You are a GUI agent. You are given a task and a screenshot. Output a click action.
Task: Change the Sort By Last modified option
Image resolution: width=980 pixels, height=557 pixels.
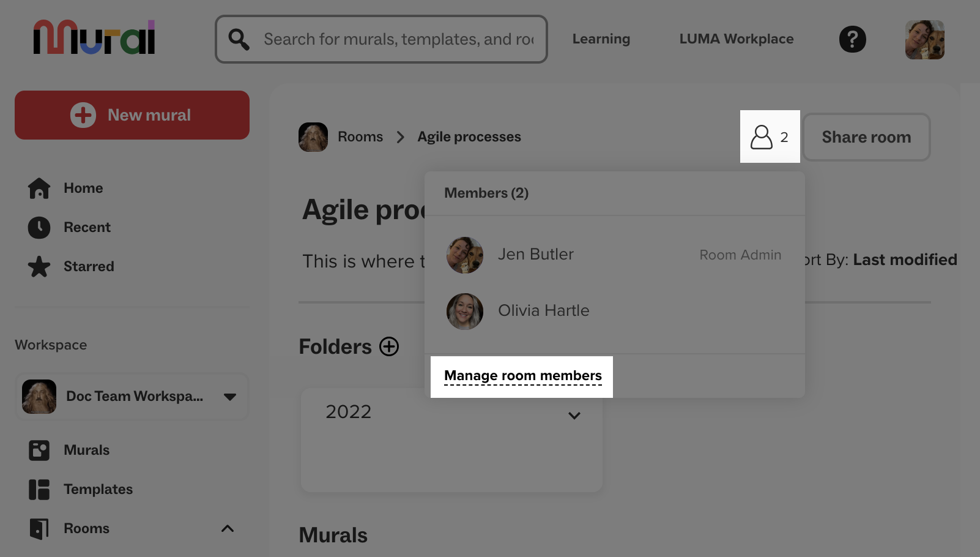coord(904,260)
